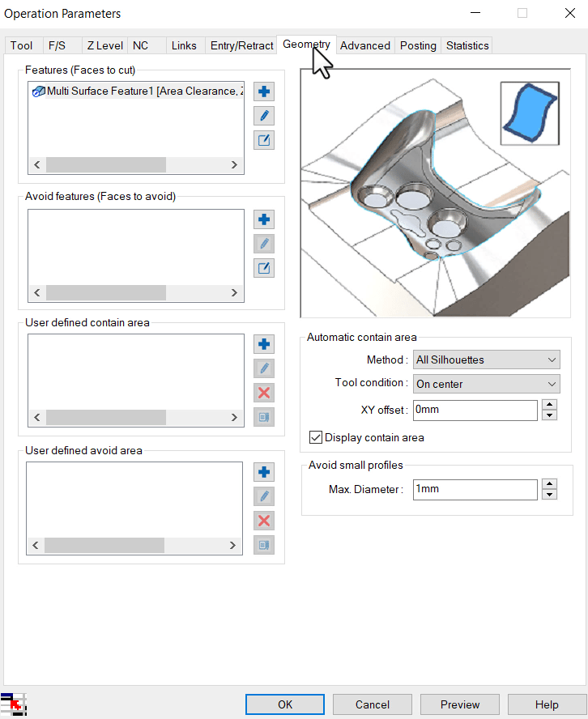588x719 pixels.
Task: Click the OK button
Action: pos(284,704)
